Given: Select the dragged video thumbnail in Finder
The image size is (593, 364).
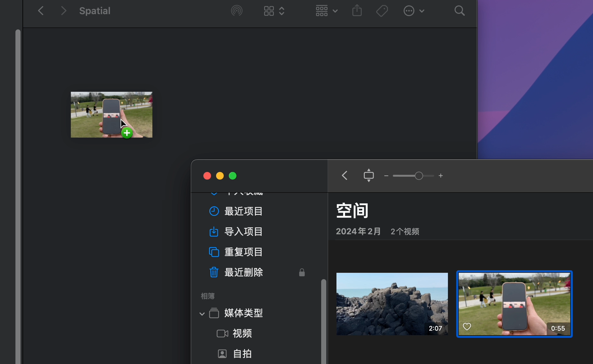Looking at the screenshot, I should pos(111,115).
